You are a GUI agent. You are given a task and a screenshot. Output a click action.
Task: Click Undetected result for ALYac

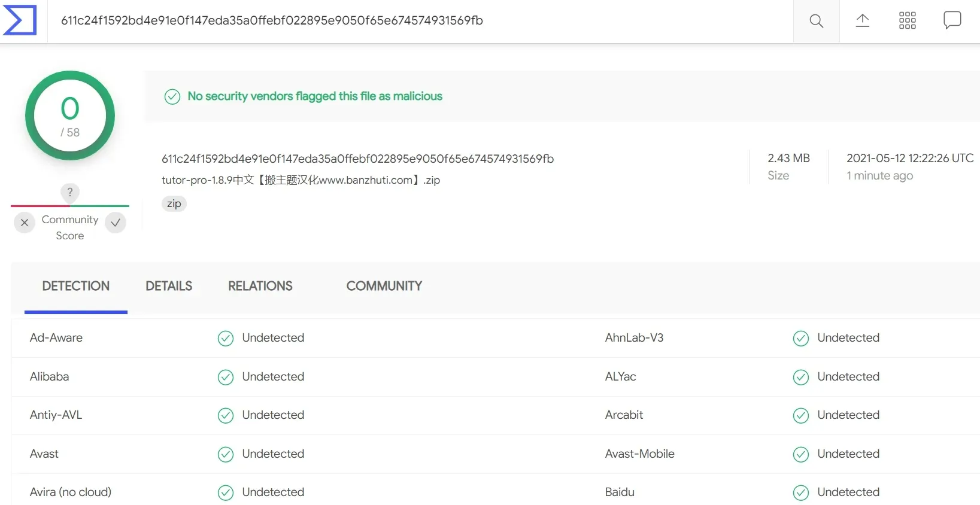tap(848, 376)
